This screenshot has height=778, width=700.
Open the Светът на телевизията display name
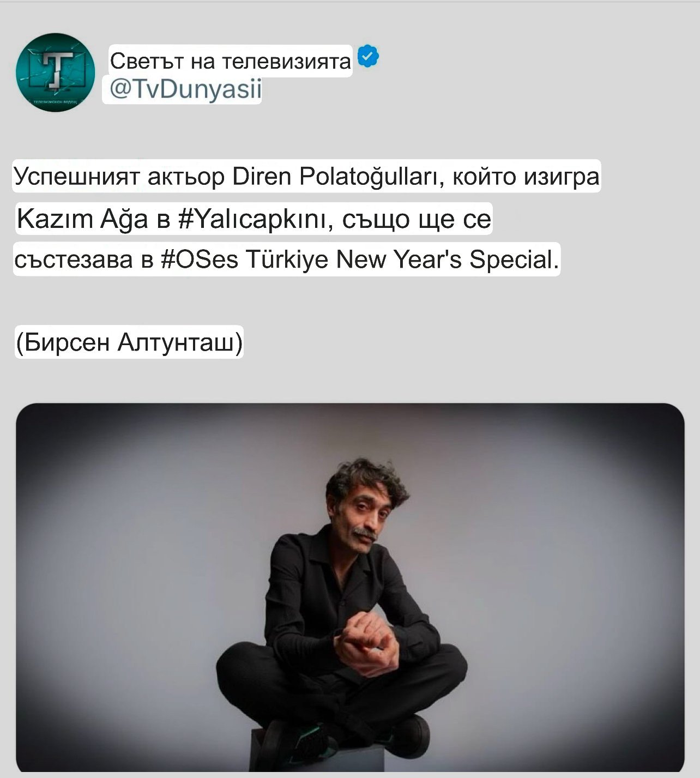point(231,61)
